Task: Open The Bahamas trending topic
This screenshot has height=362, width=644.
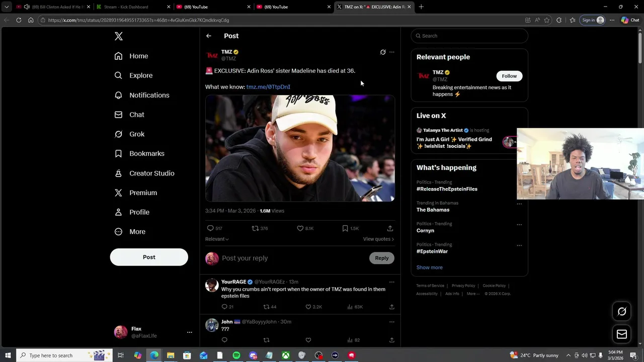Action: tap(433, 210)
